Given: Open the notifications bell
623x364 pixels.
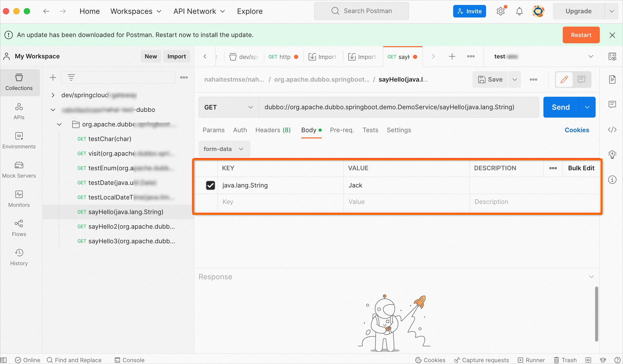Looking at the screenshot, I should (519, 11).
